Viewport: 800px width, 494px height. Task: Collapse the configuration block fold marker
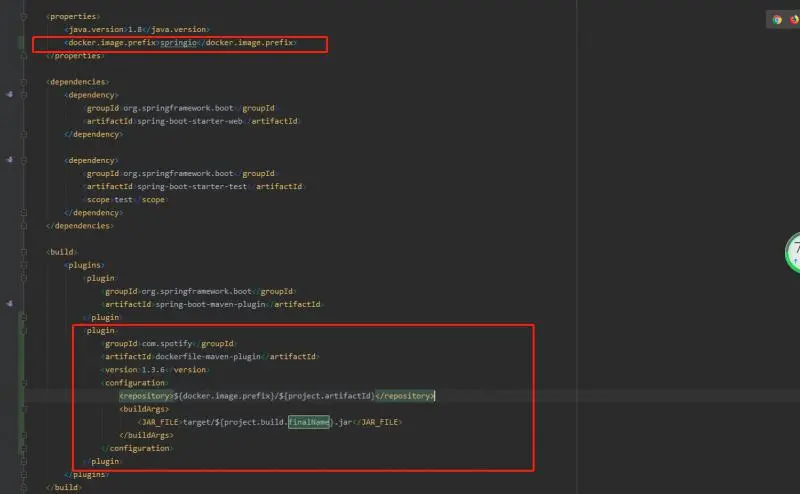[x=23, y=383]
